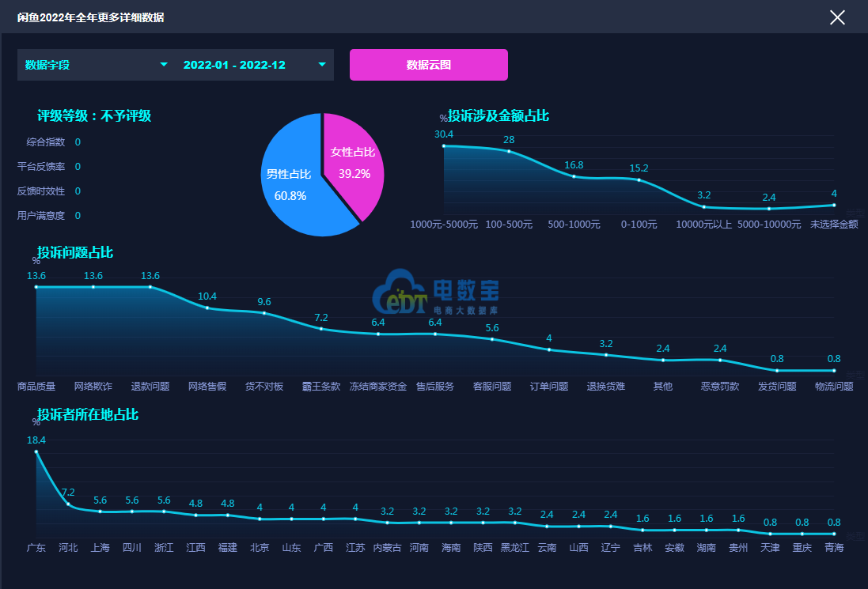The image size is (868, 589).
Task: Click the 500-1000元 axis label
Action: point(574,224)
